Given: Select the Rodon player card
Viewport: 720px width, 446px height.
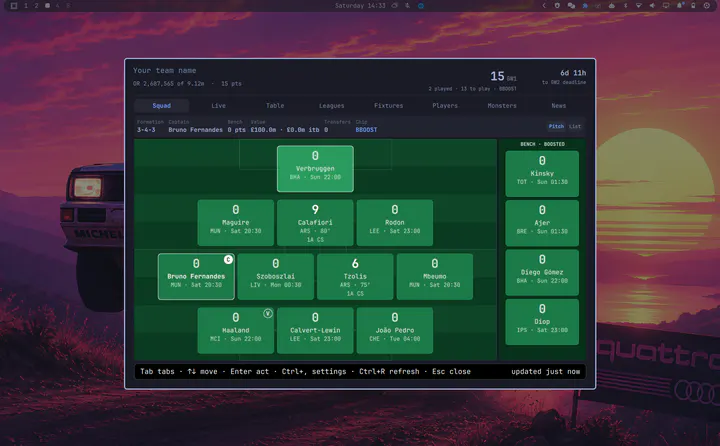Looking at the screenshot, I should click(x=394, y=223).
